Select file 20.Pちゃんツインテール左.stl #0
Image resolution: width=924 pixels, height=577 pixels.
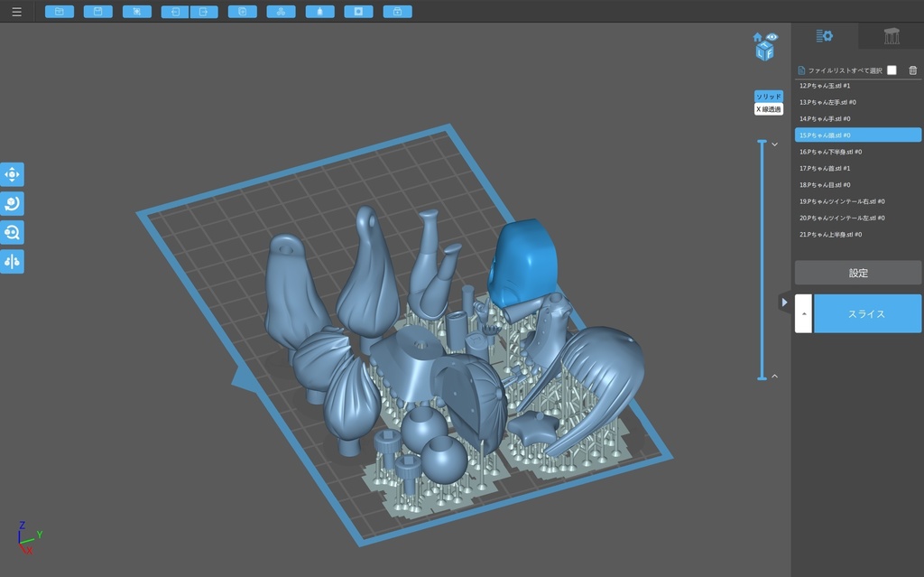click(x=858, y=218)
